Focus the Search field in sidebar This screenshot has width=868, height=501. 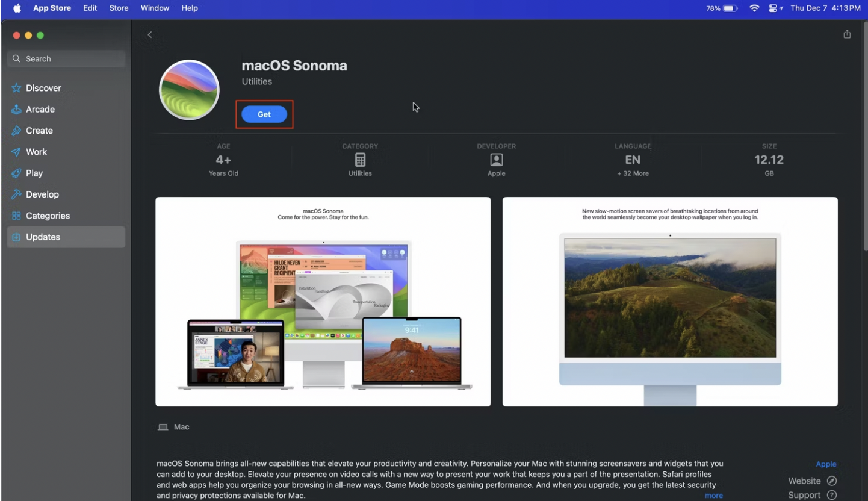(66, 58)
